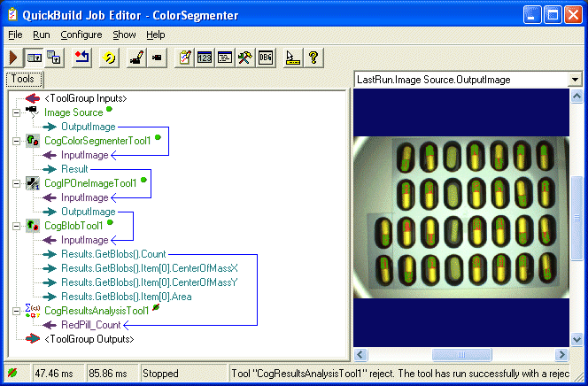Open the Run menu
The height and width of the screenshot is (386, 588).
42,35
